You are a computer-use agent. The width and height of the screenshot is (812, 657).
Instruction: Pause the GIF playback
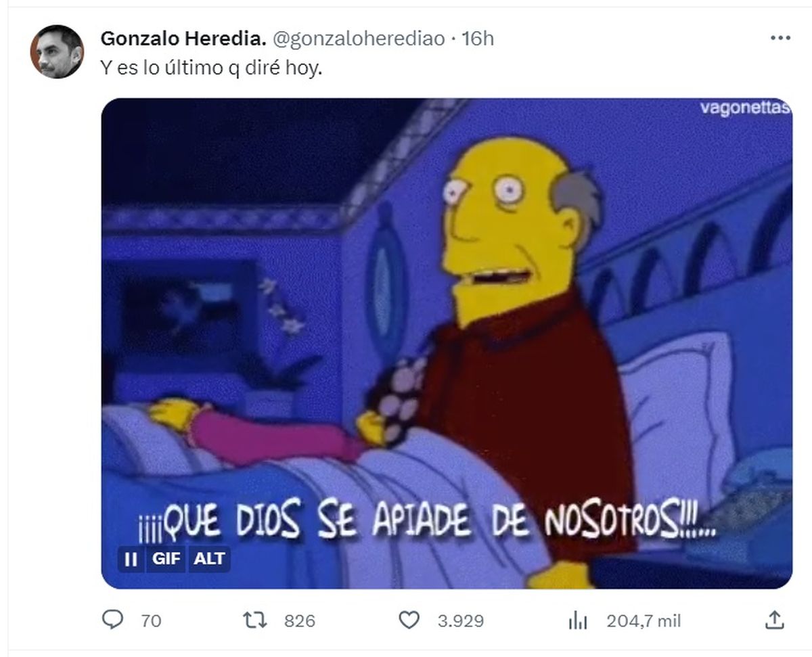click(131, 560)
